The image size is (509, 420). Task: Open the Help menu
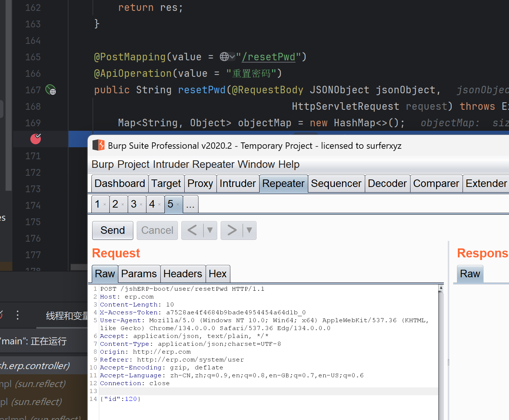289,164
